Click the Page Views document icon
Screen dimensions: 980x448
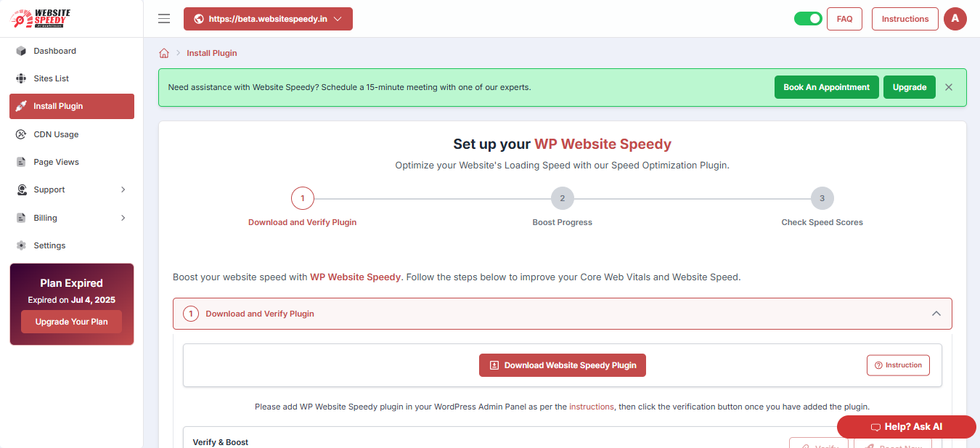coord(21,162)
